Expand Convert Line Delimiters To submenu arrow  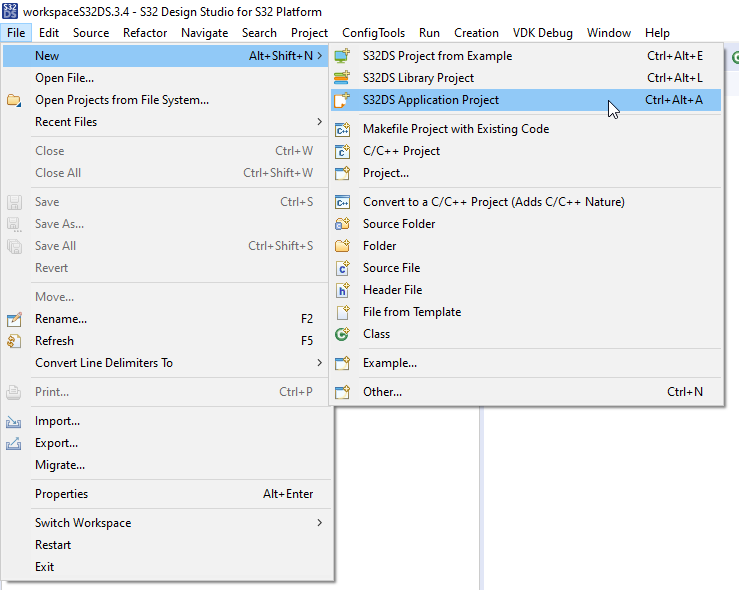click(x=320, y=363)
